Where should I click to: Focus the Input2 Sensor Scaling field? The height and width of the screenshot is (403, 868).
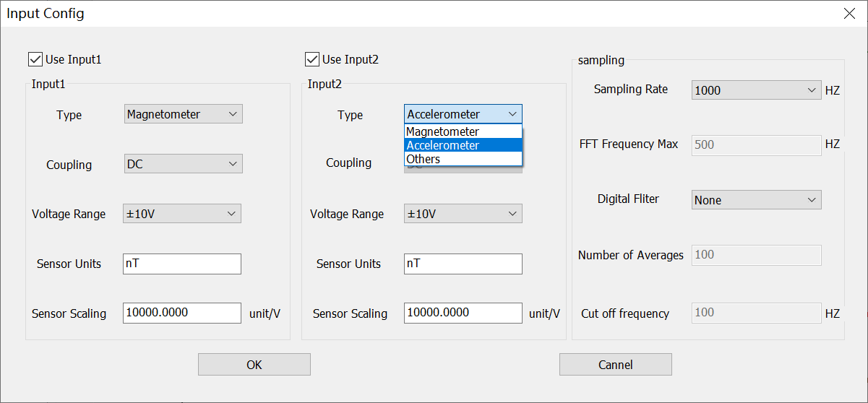point(463,313)
